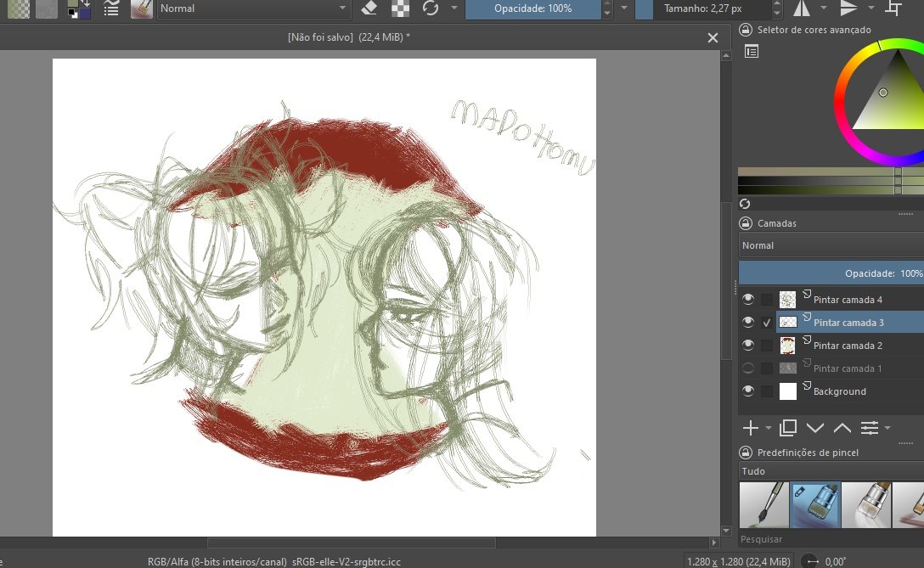Open the layer blending mode Normal dropdown
924x568 pixels.
pos(831,245)
